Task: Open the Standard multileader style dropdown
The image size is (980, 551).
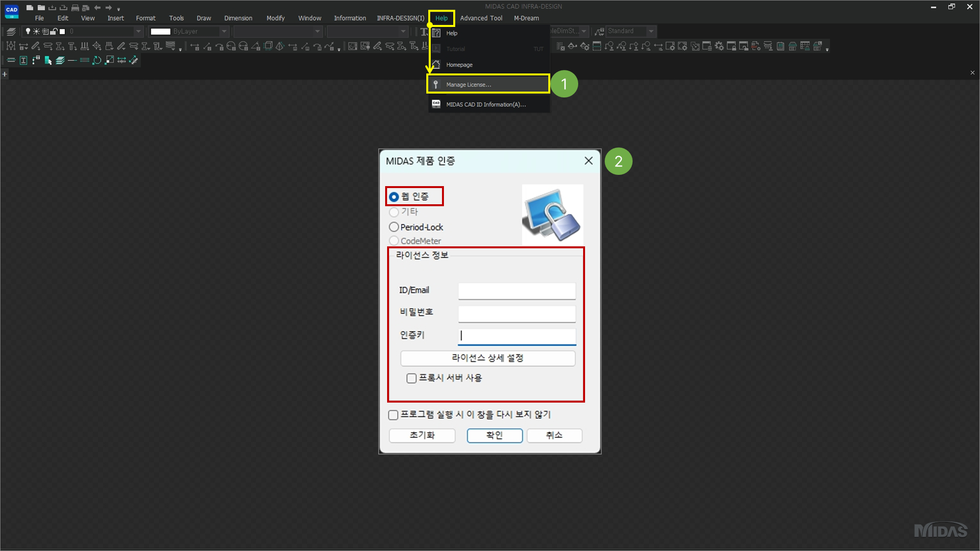Action: click(651, 31)
